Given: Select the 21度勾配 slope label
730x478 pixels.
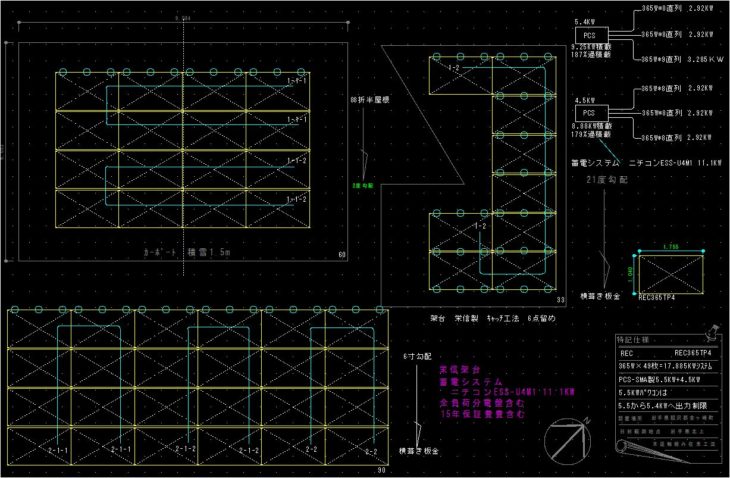Looking at the screenshot, I should click(x=612, y=180).
